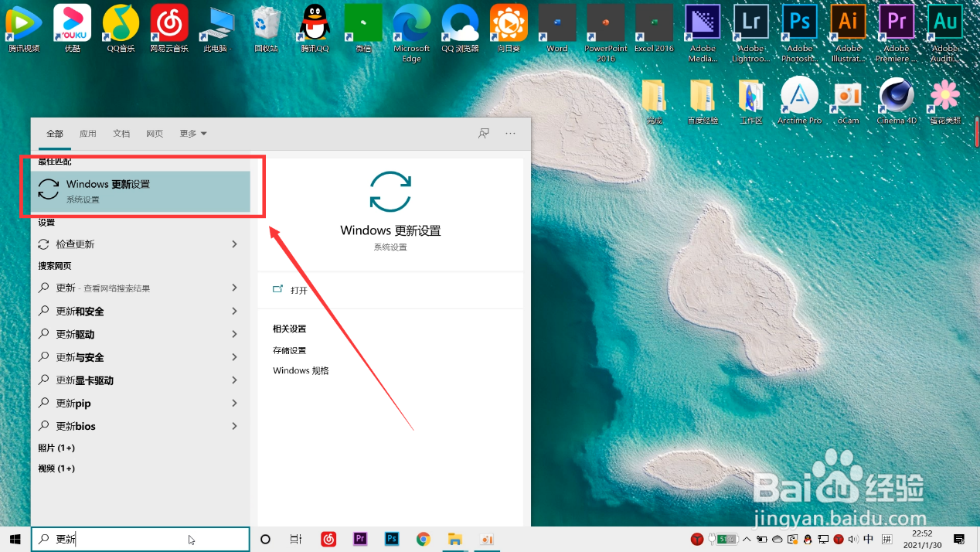Open Microsoft Edge desktop icon
The width and height of the screenshot is (980, 552).
(x=411, y=32)
